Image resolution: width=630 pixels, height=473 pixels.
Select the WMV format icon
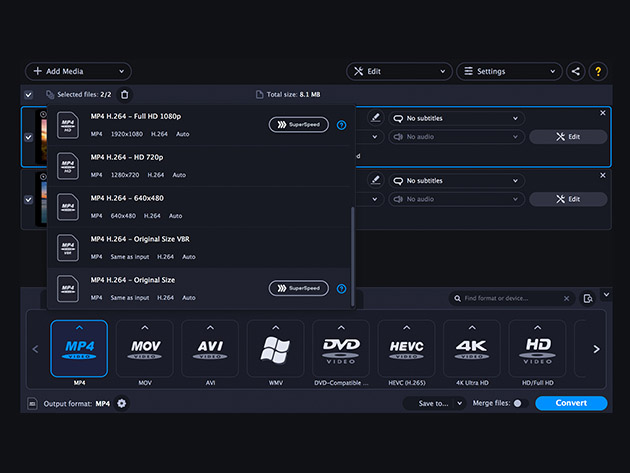276,348
